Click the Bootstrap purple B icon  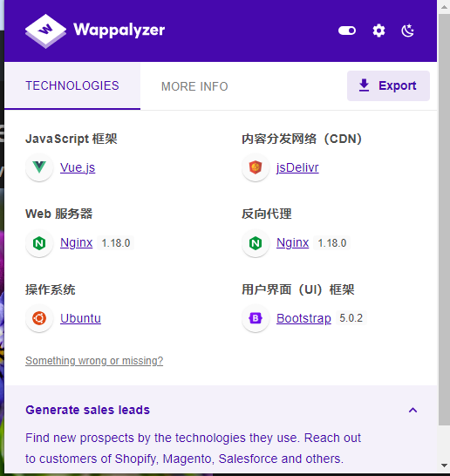pos(256,318)
